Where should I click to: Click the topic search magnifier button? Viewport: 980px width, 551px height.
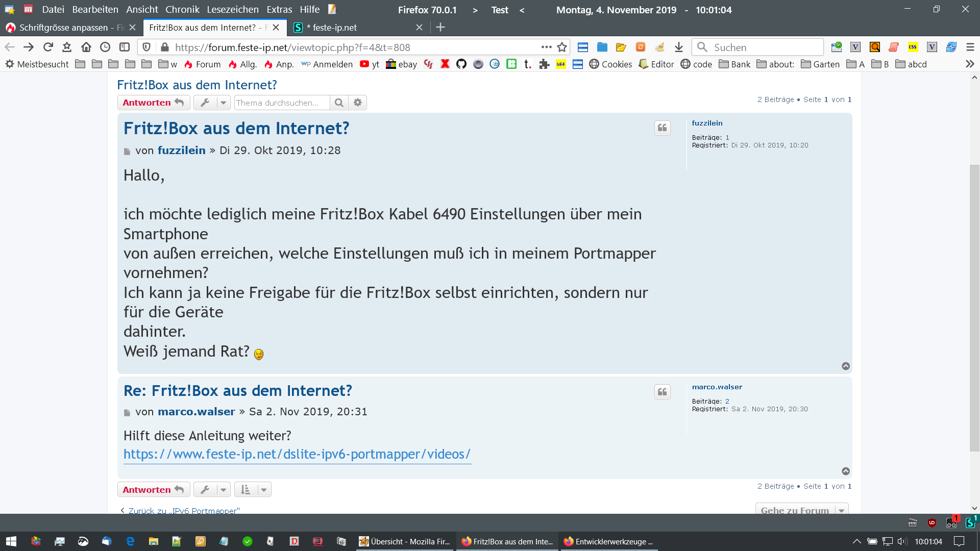339,103
